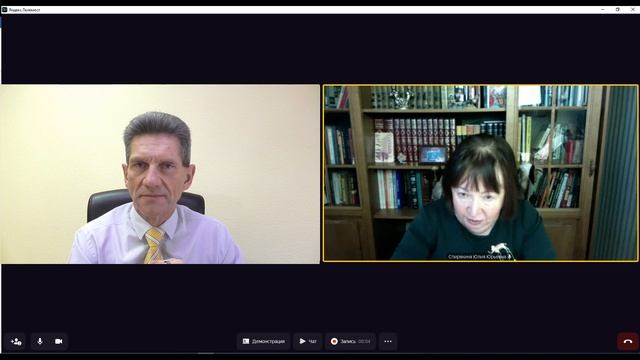This screenshot has height=360, width=640.
Task: Restore down the Телемост window
Action: point(618,9)
